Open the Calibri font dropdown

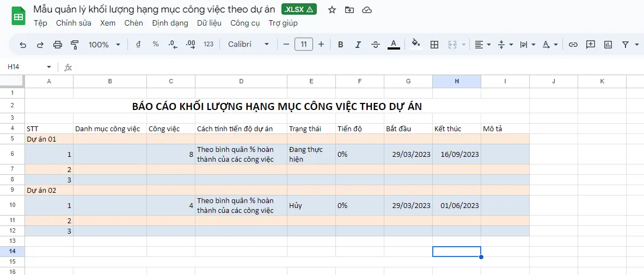click(x=248, y=45)
